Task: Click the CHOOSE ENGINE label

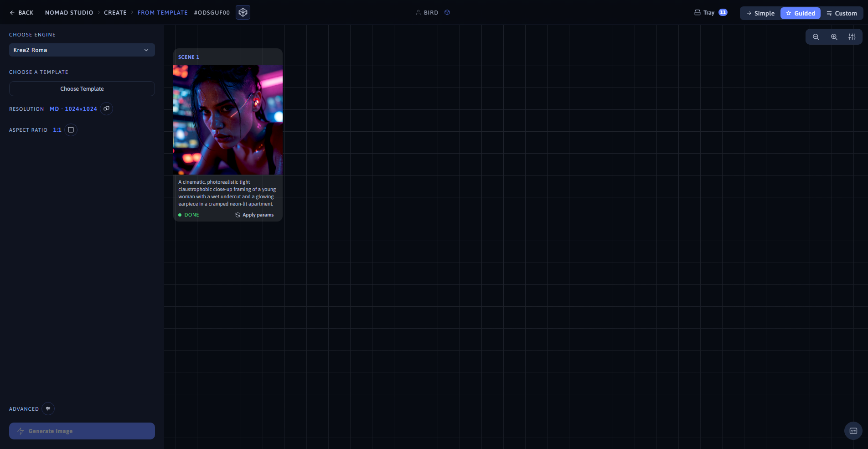Action: 32,35
